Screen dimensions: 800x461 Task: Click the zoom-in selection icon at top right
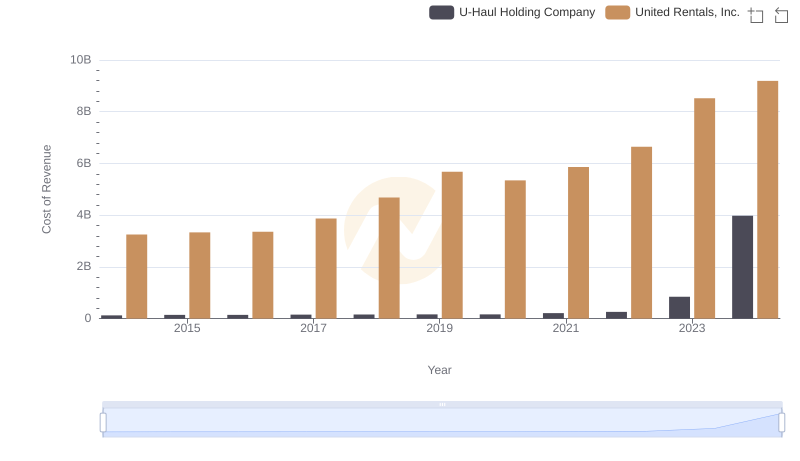[756, 15]
